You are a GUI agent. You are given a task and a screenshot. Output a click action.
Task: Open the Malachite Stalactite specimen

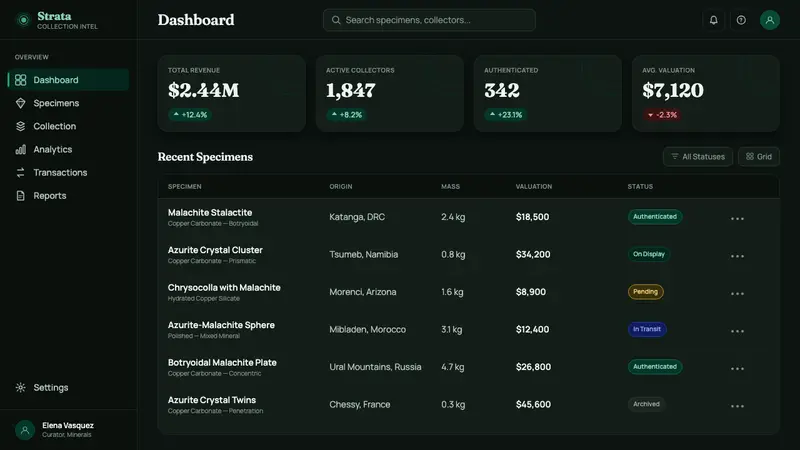[210, 213]
